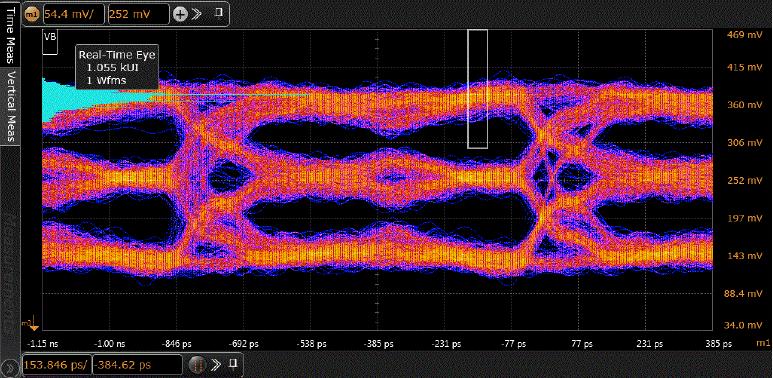
Task: Click the 54.4 mV/ vertical scale field
Action: click(x=74, y=14)
